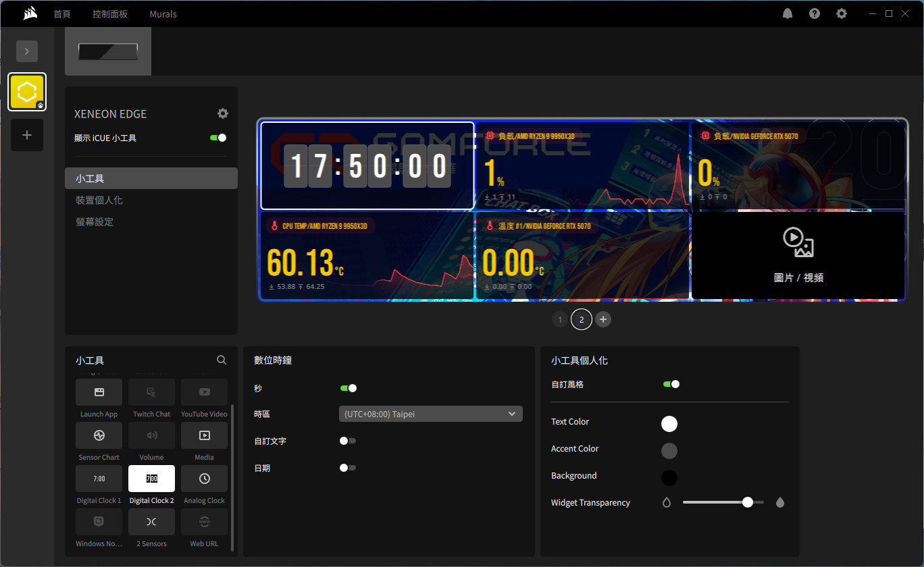The height and width of the screenshot is (567, 924).
Task: Select the Twitch Chat widget
Action: click(151, 392)
